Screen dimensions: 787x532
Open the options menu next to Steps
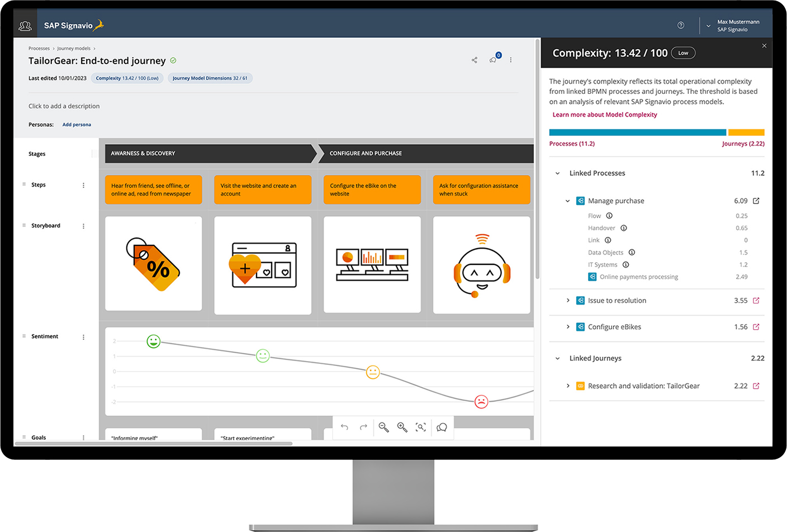pos(83,184)
